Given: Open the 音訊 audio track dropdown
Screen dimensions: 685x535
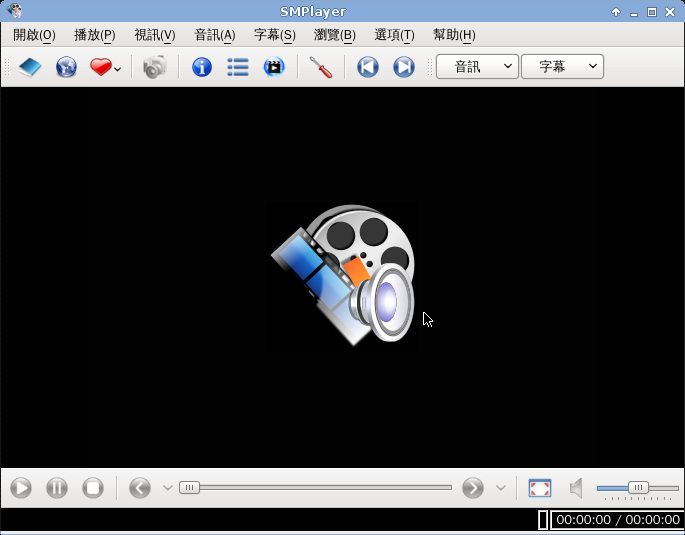Looking at the screenshot, I should point(477,66).
